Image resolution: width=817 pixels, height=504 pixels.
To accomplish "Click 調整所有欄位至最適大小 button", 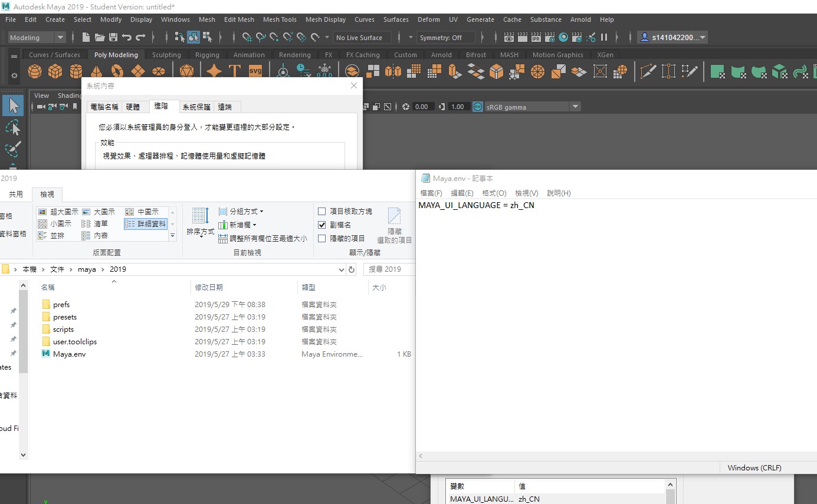I will [x=263, y=238].
